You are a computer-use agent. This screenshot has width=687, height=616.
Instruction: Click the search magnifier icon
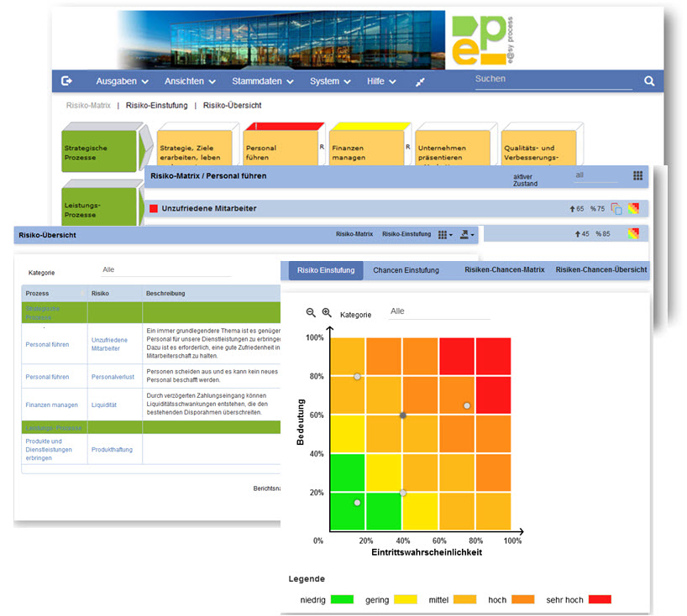[x=648, y=81]
